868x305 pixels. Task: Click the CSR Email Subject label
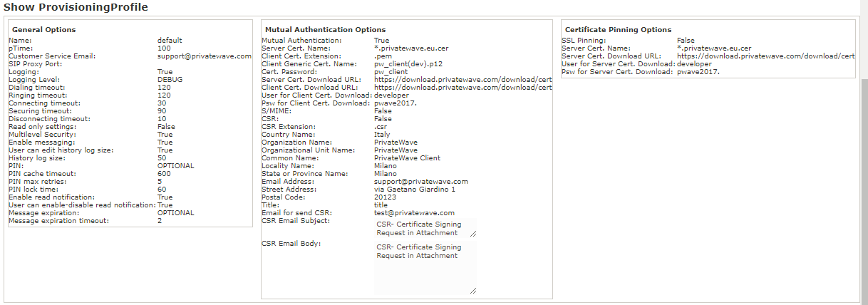296,221
